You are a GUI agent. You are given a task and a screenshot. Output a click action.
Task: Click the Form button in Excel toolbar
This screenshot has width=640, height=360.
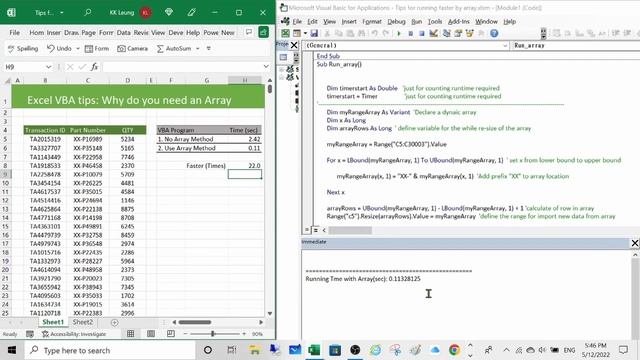click(97, 49)
